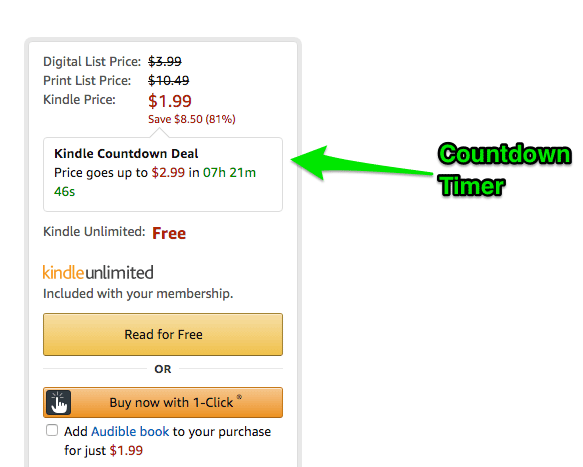Click the $1.99 Audible add-on price

pyautogui.click(x=126, y=450)
